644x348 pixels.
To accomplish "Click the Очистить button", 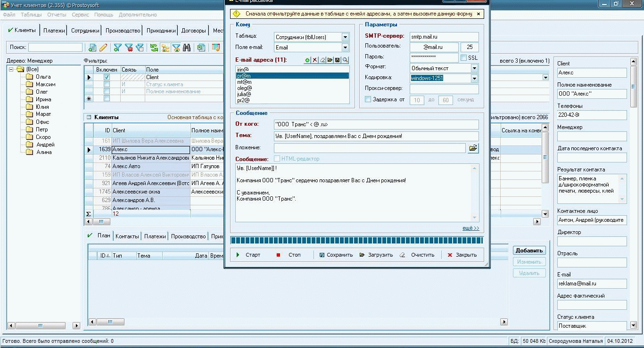I will (x=417, y=255).
